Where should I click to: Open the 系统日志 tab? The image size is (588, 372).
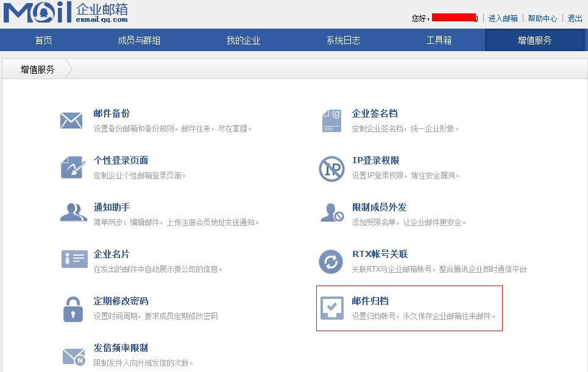tap(343, 40)
